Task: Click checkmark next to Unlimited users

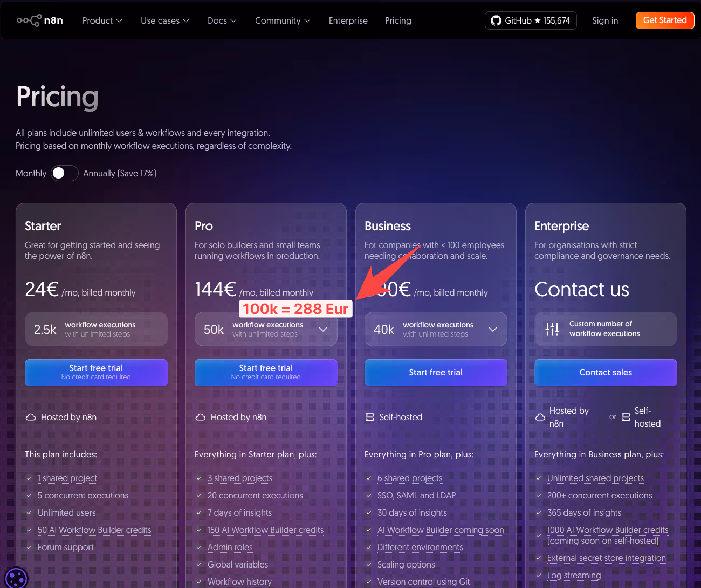Action: point(29,512)
